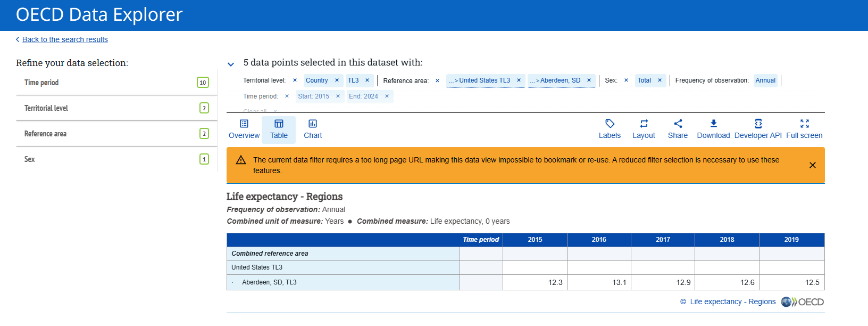Go back to the search results
Viewport: 868px width, 326px height.
pyautogui.click(x=65, y=39)
